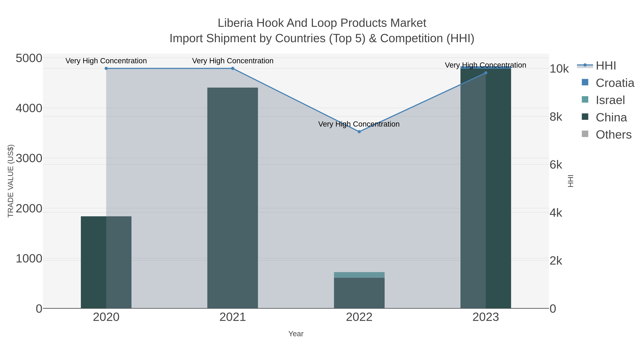Click Very High Concentration label above 2022
This screenshot has width=644, height=362.
(359, 124)
